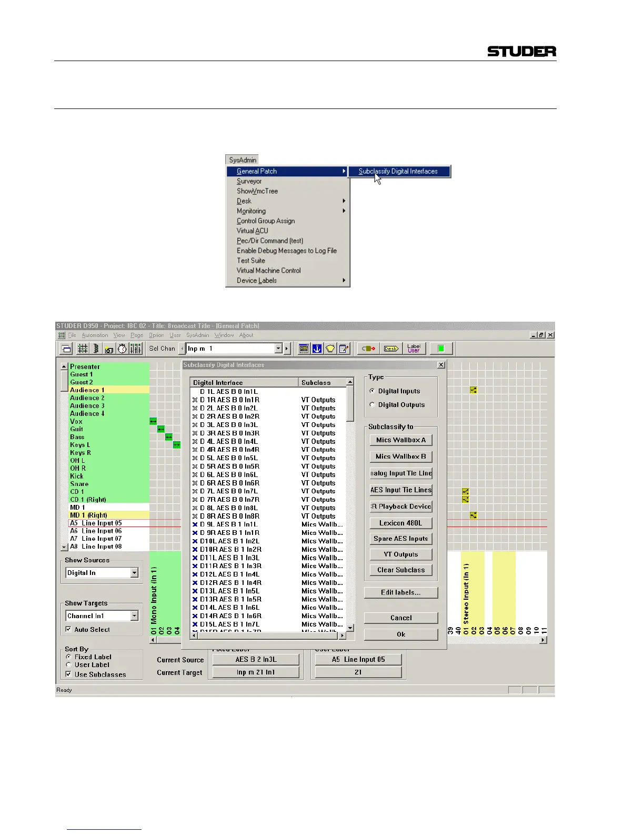Click the Edit labels... button
This screenshot has height=834, width=644.
click(x=401, y=593)
